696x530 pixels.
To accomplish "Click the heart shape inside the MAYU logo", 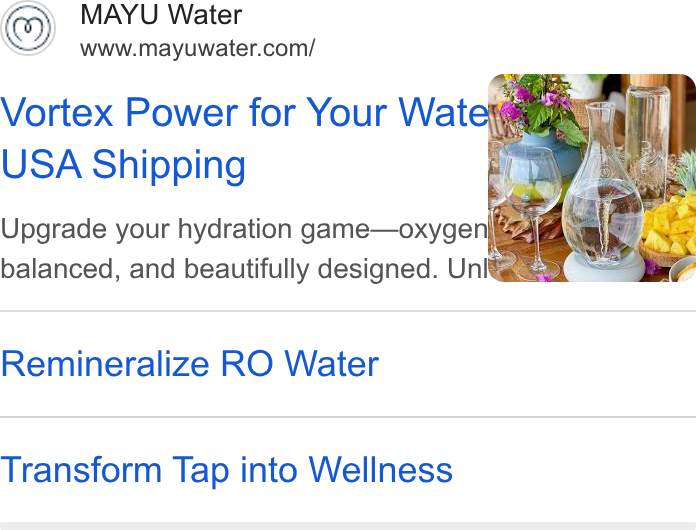I will (28, 28).
